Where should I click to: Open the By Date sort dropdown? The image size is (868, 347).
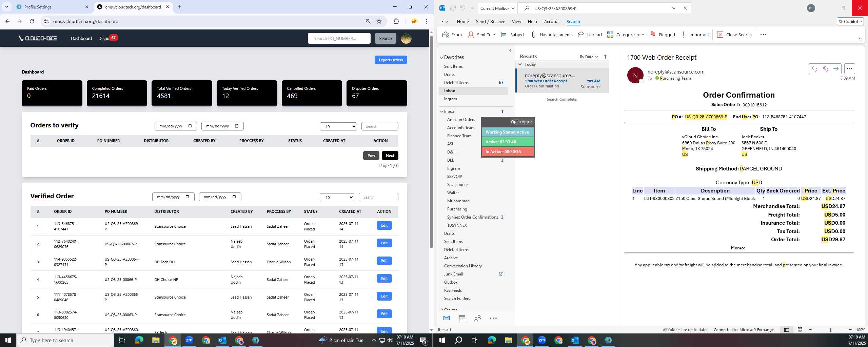pyautogui.click(x=589, y=57)
